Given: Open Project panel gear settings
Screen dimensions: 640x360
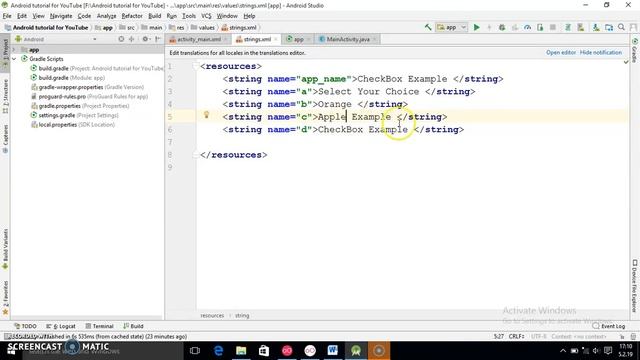Looking at the screenshot, I should [145, 39].
